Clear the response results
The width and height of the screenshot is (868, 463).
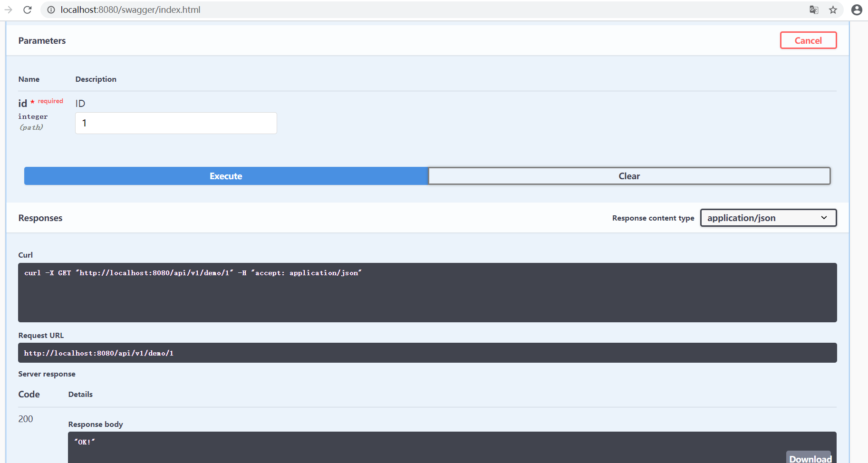(629, 176)
